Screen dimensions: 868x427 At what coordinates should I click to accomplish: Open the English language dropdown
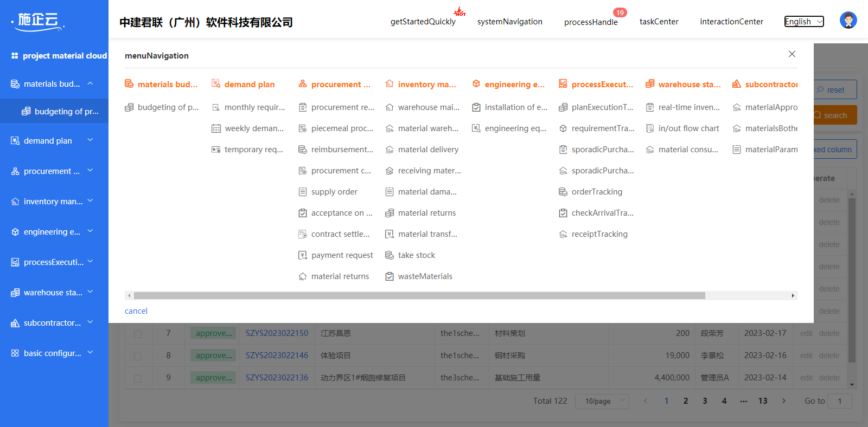pyautogui.click(x=804, y=22)
